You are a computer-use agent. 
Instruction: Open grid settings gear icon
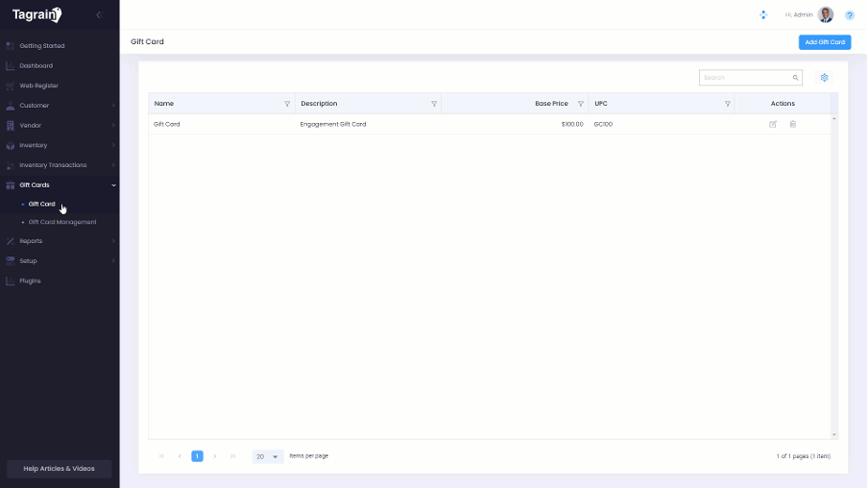[824, 78]
